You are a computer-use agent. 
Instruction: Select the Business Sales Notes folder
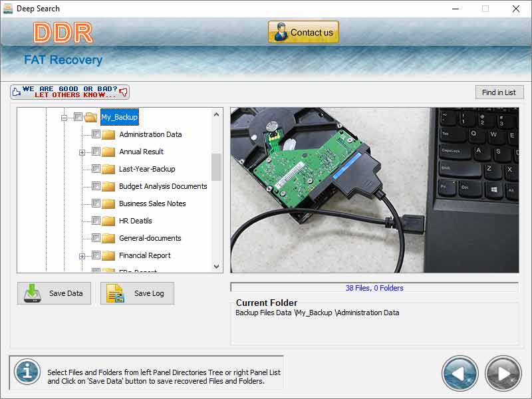tap(152, 203)
